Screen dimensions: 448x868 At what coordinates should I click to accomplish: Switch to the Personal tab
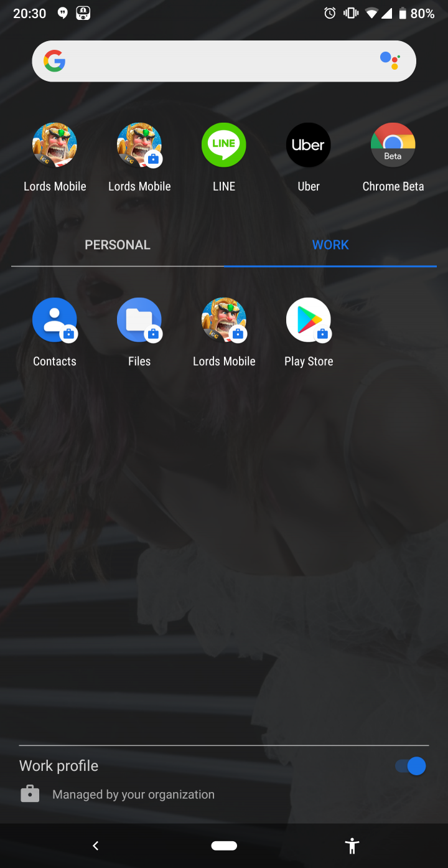pos(118,245)
